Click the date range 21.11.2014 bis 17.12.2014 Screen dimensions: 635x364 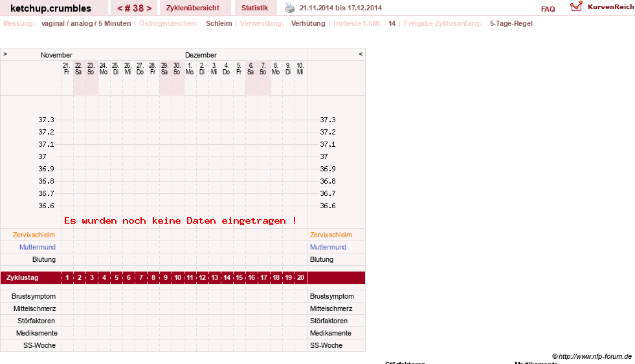coord(340,8)
